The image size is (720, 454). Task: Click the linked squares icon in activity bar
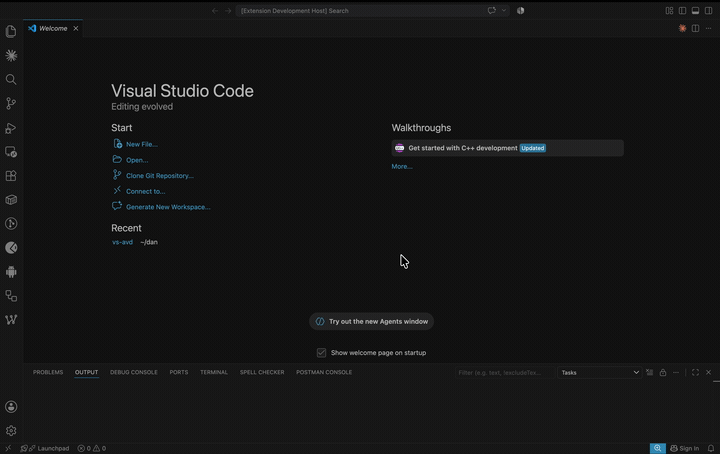click(11, 296)
